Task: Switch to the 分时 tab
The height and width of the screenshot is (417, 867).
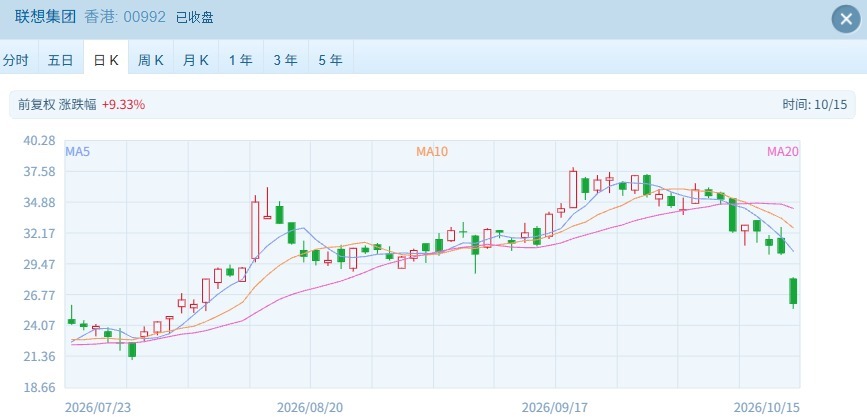Action: [x=15, y=60]
